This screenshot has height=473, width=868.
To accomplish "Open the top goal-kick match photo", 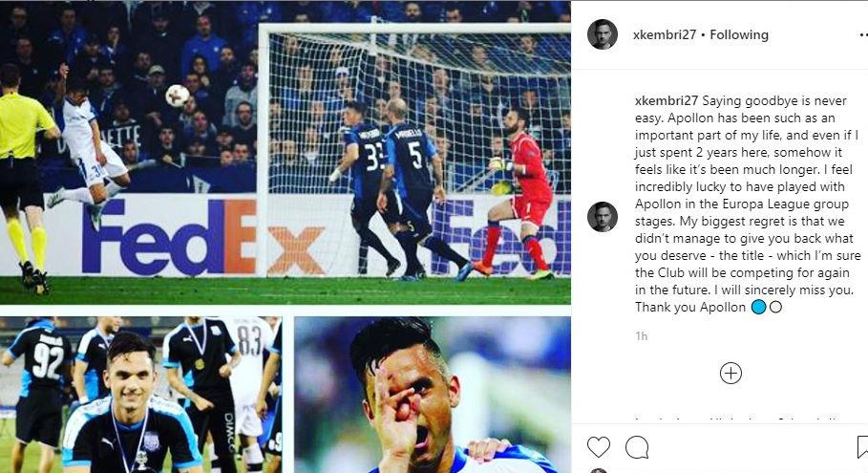I will tap(286, 152).
